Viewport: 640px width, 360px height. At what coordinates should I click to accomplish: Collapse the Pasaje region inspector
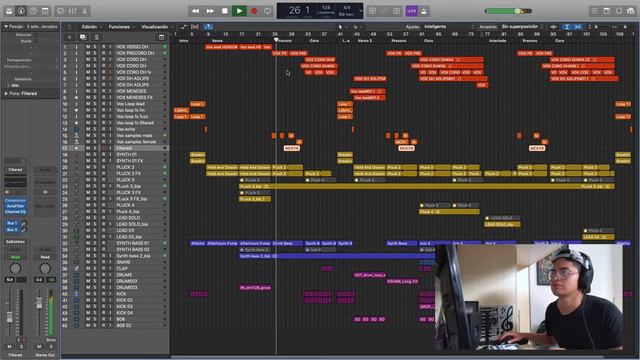6,27
